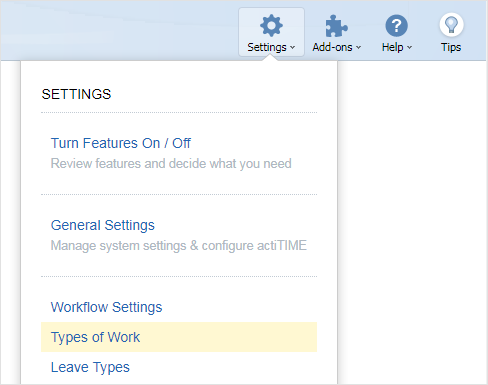Open General Settings link

103,225
